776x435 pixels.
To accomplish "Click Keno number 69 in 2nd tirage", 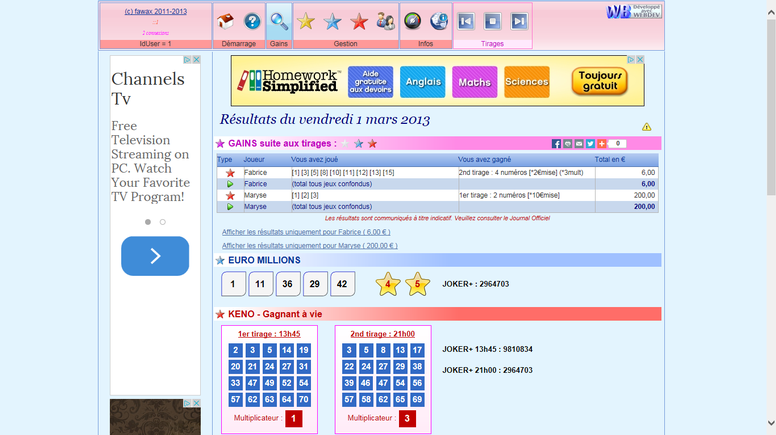I will click(417, 399).
